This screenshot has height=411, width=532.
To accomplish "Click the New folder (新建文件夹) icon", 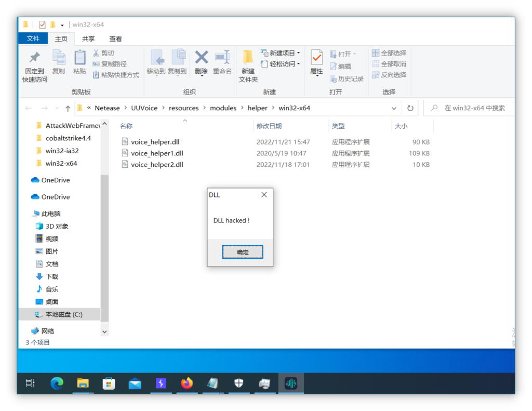I will [x=248, y=57].
